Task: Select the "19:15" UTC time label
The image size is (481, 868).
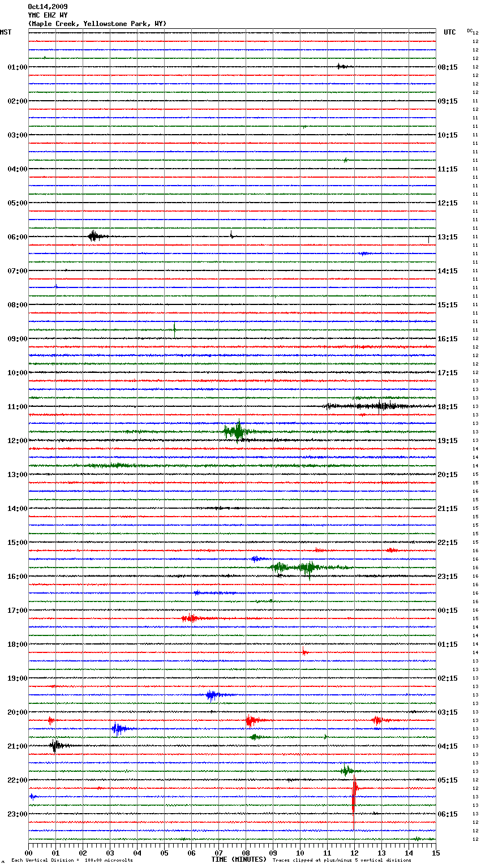Action: 448,441
